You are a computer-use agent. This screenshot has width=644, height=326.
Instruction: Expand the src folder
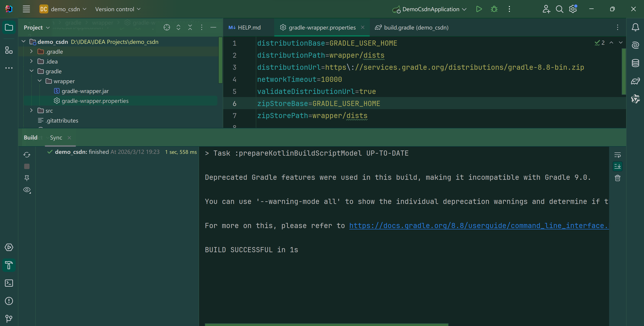[31, 110]
